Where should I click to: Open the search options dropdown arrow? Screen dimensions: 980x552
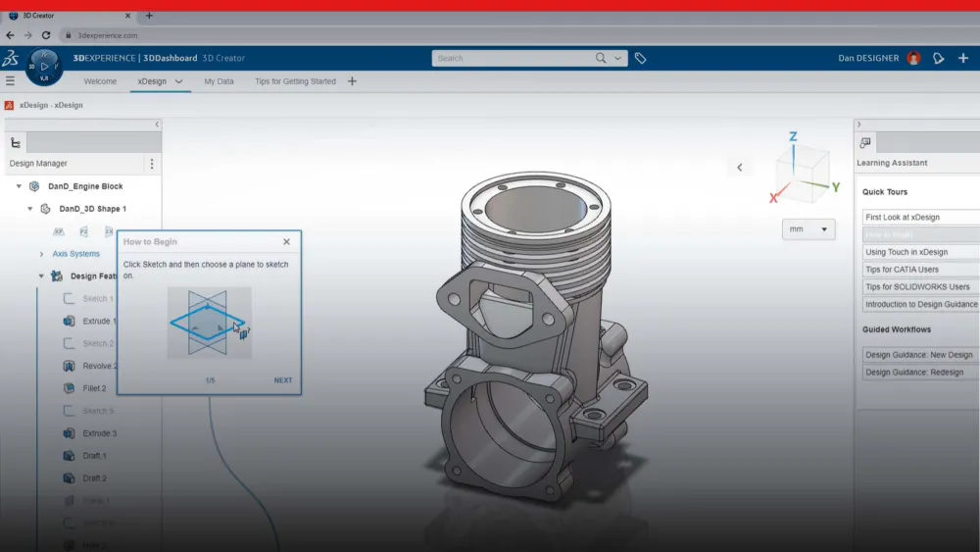pyautogui.click(x=617, y=58)
